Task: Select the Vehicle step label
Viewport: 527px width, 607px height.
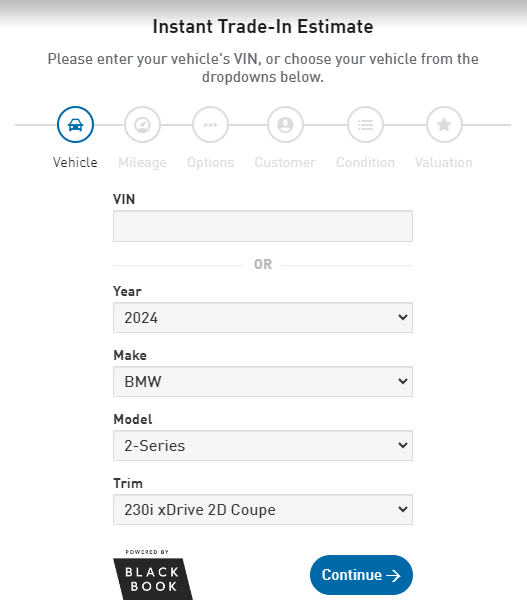Action: [75, 162]
